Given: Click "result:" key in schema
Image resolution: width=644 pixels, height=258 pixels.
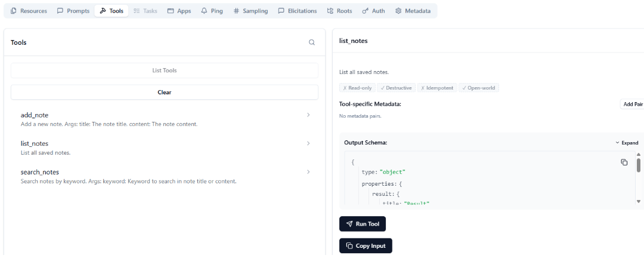Looking at the screenshot, I should click(x=382, y=193).
